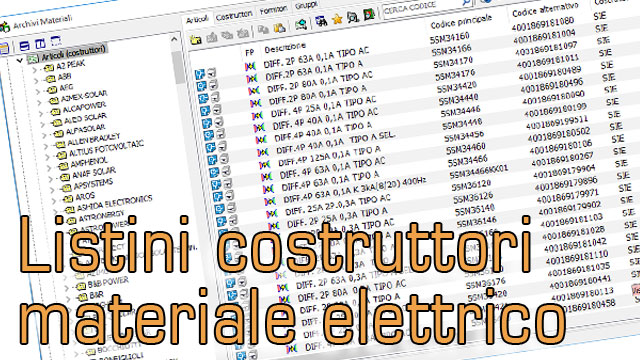Expand the A2 PEAK manufacturer node
Viewport: 640px width, 360px height.
click(35, 70)
